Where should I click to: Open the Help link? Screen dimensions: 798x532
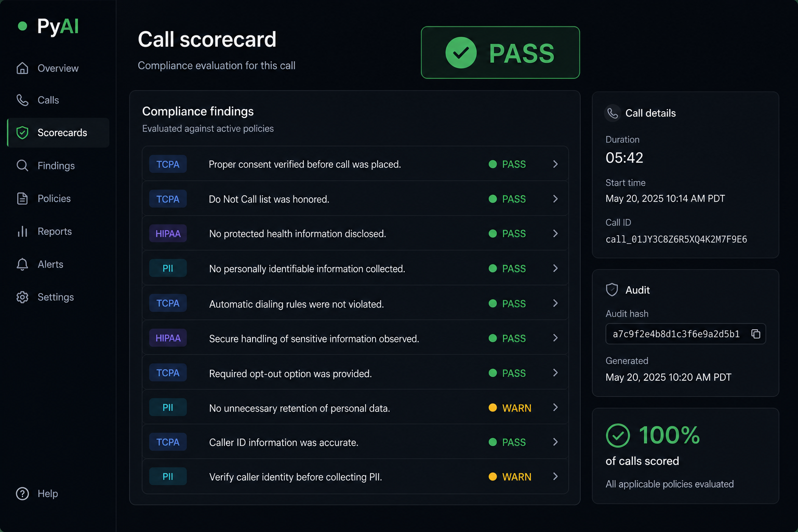point(37,494)
